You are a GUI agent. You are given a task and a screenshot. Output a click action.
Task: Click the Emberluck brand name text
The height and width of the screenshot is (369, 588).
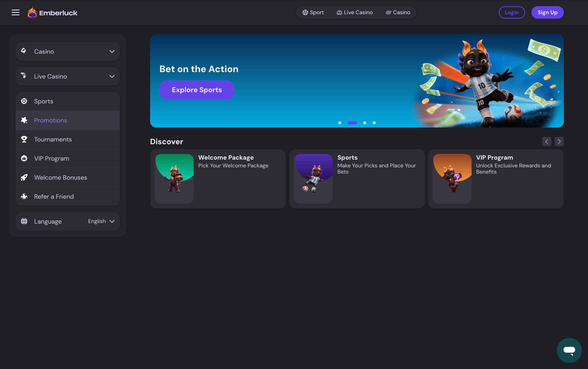click(58, 13)
